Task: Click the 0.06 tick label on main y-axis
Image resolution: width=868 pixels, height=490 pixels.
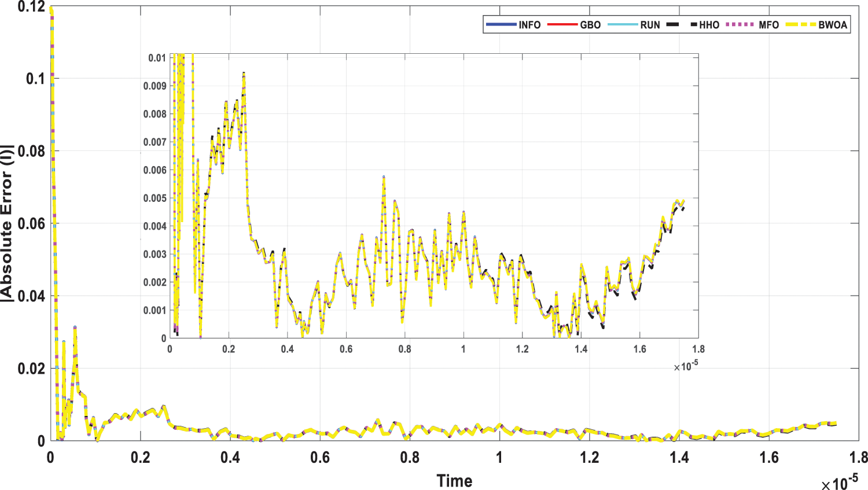Action: tap(31, 224)
